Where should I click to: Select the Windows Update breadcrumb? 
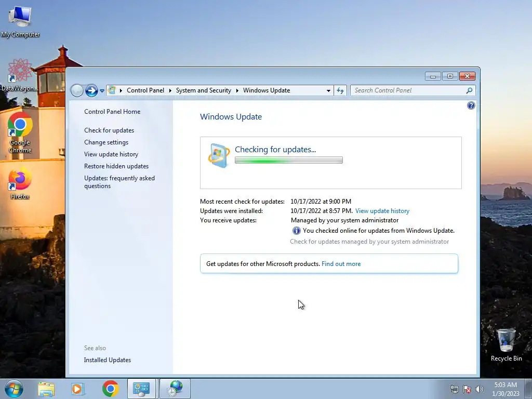coord(267,90)
